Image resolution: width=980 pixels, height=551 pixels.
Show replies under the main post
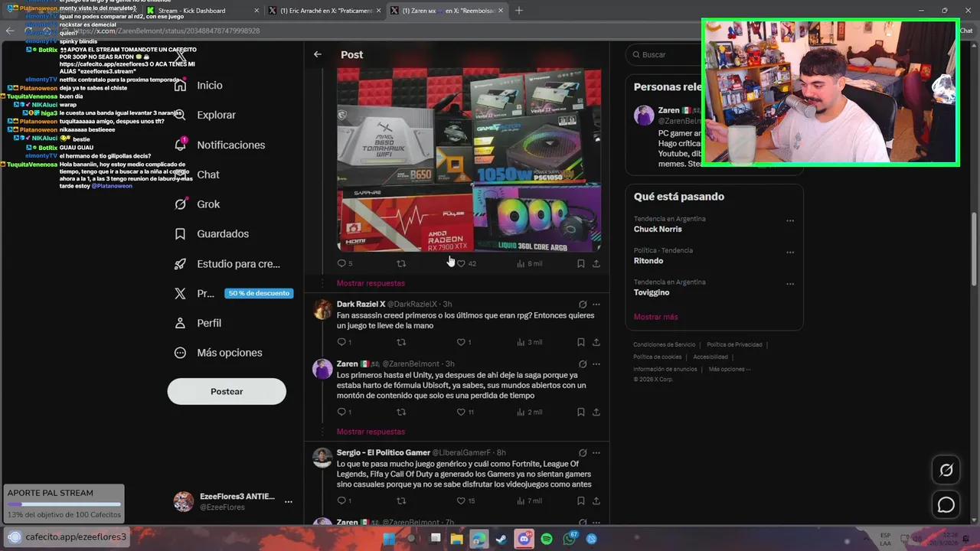[371, 283]
